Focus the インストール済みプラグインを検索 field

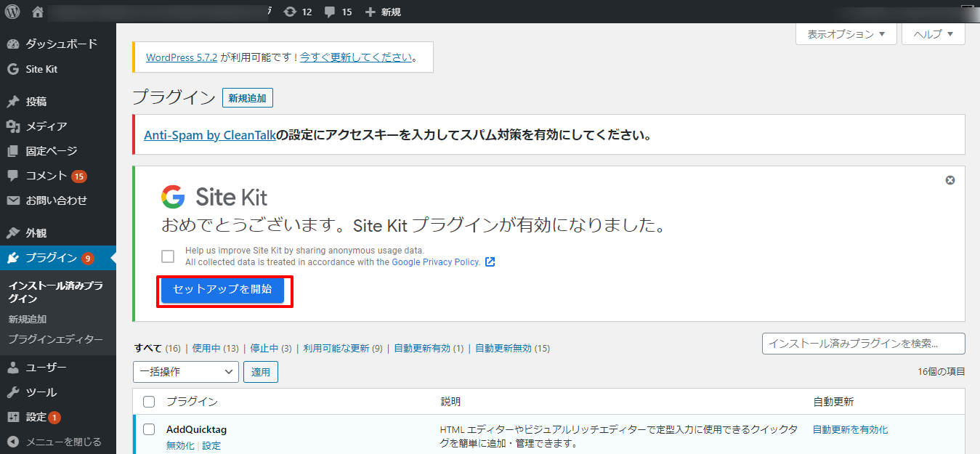click(x=864, y=344)
